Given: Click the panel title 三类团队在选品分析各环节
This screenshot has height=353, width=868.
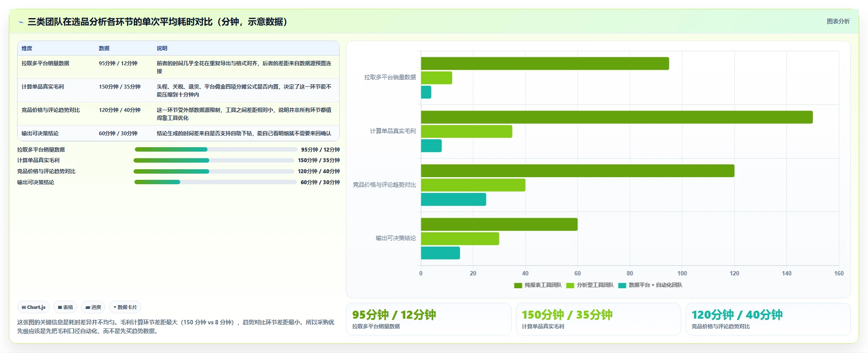Looking at the screenshot, I should 157,22.
